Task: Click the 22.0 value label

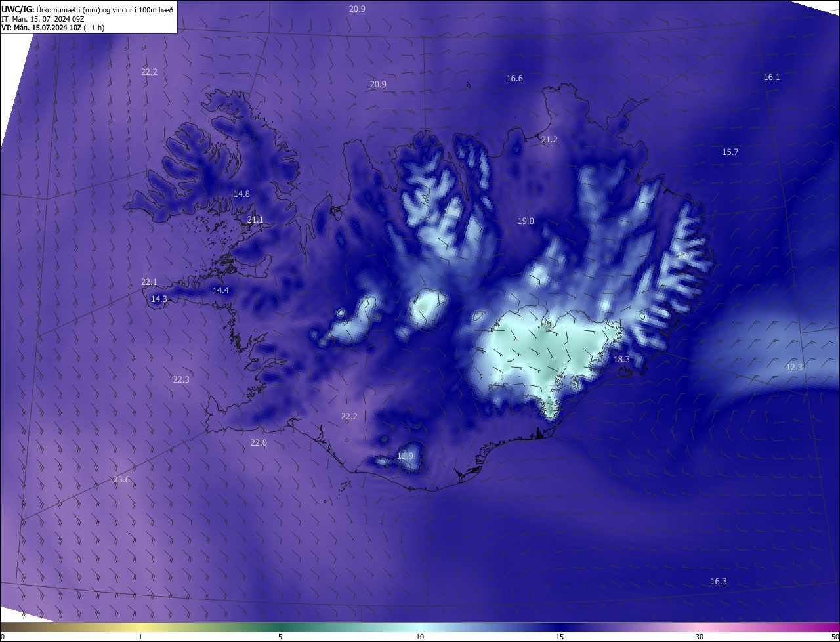Action: pyautogui.click(x=259, y=444)
